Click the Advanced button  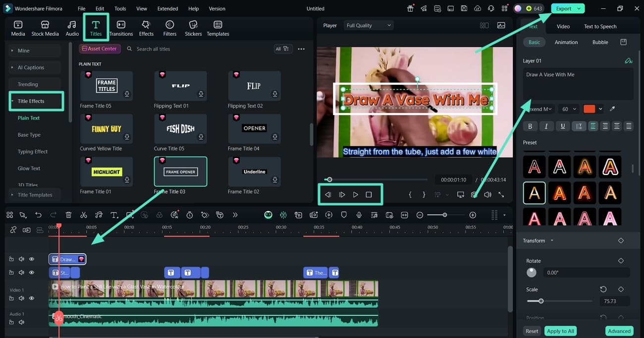click(619, 331)
